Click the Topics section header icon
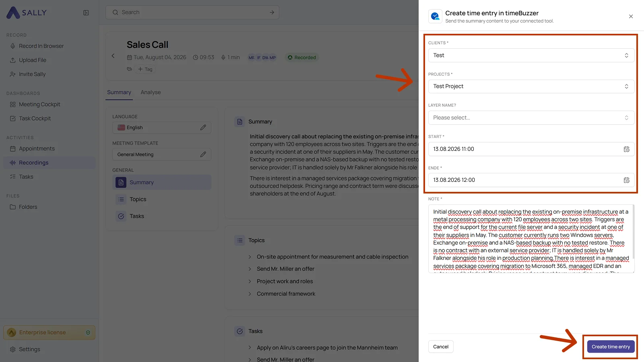 pyautogui.click(x=240, y=240)
